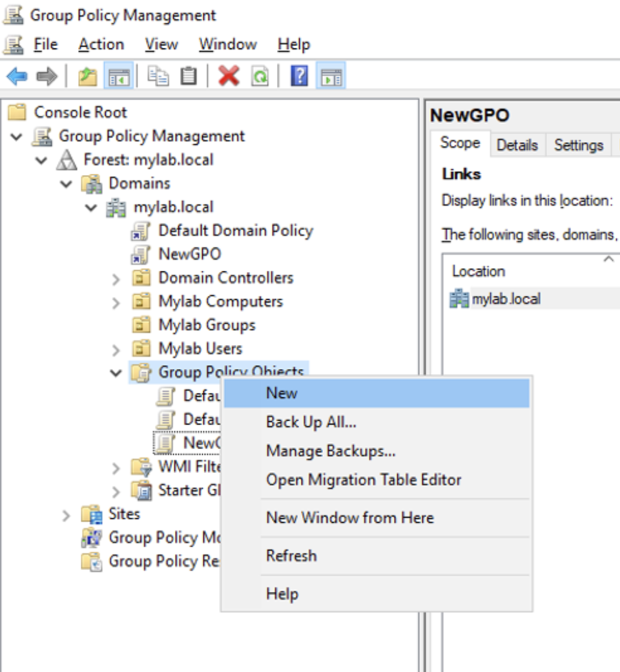
Task: Click the Copy toolbar icon
Action: coord(158,77)
